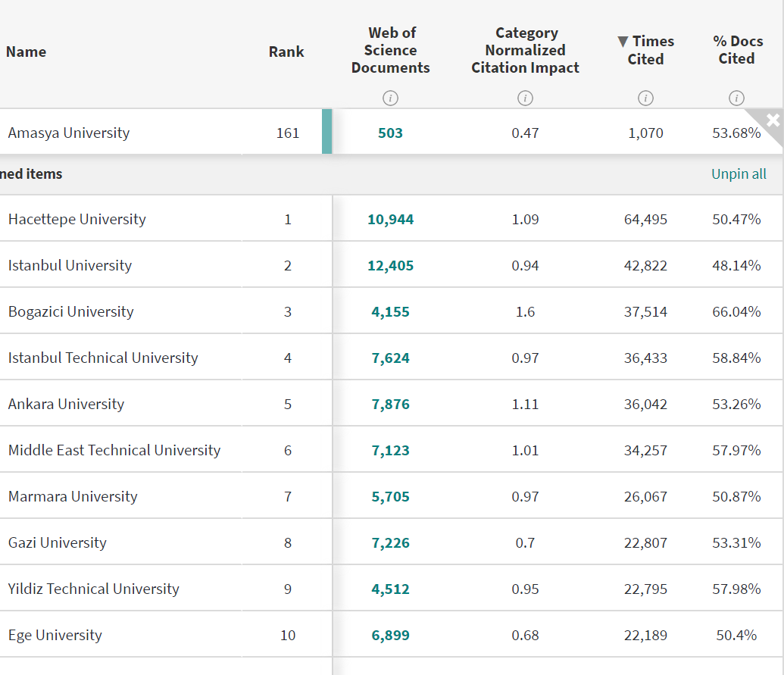Click info icon under Category Normalized Citation Impact
This screenshot has width=784, height=675.
click(525, 98)
